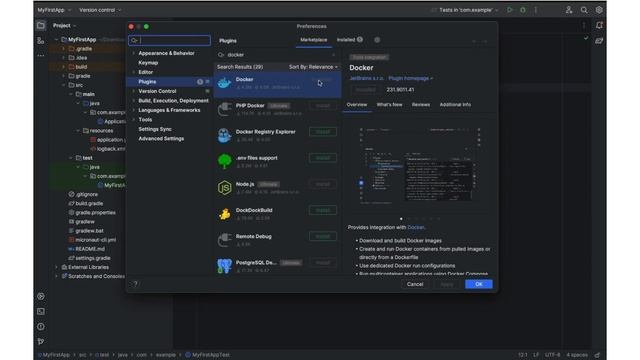Expand the Tools settings group

pos(133,120)
